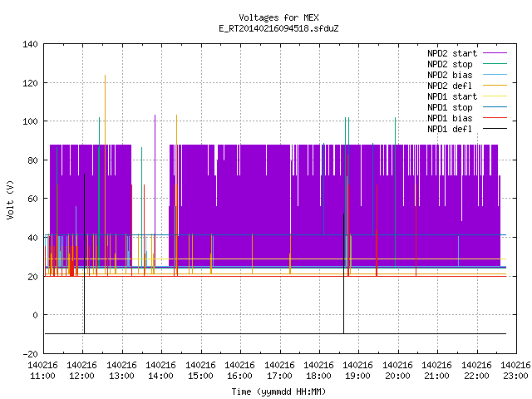Screen dimensions: 532x399
Task: Click the yellow NPD1 start legend line
Action: coord(495,96)
